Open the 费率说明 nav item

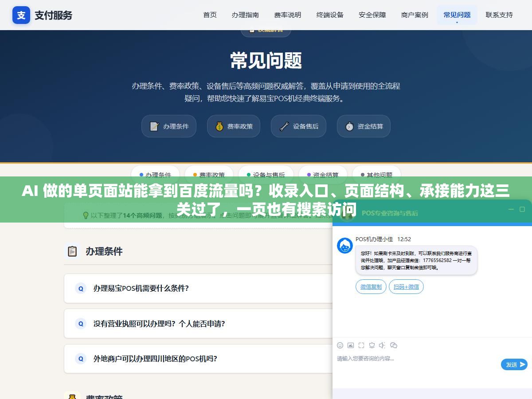[x=288, y=15]
